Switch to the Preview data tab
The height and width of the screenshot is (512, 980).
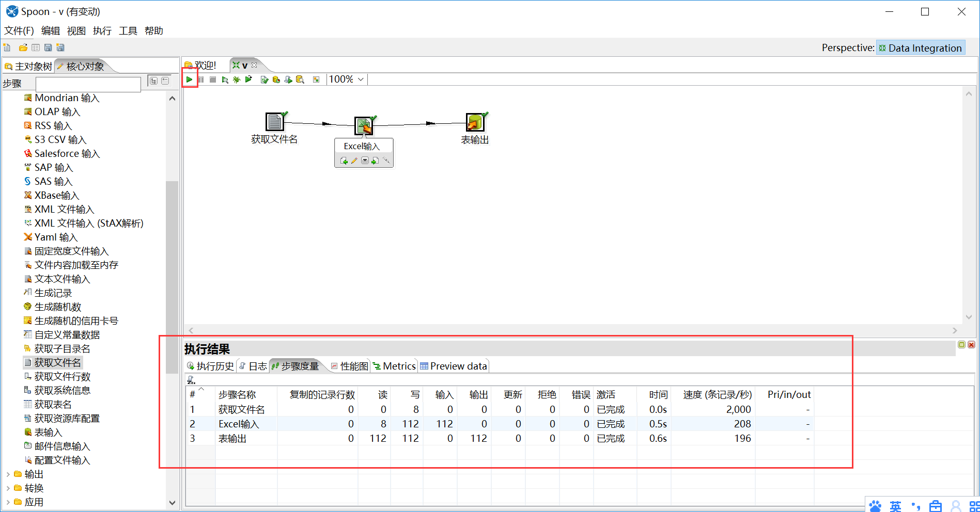pos(454,366)
